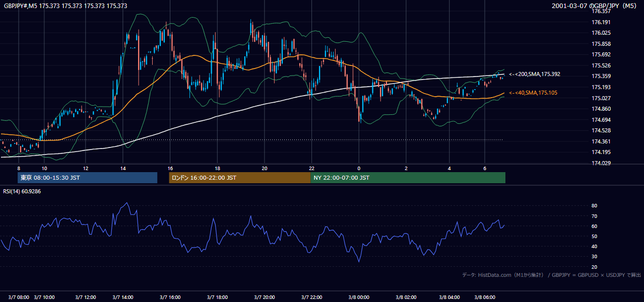Click price axis value 174.029
This screenshot has height=302, width=644.
[x=601, y=163]
